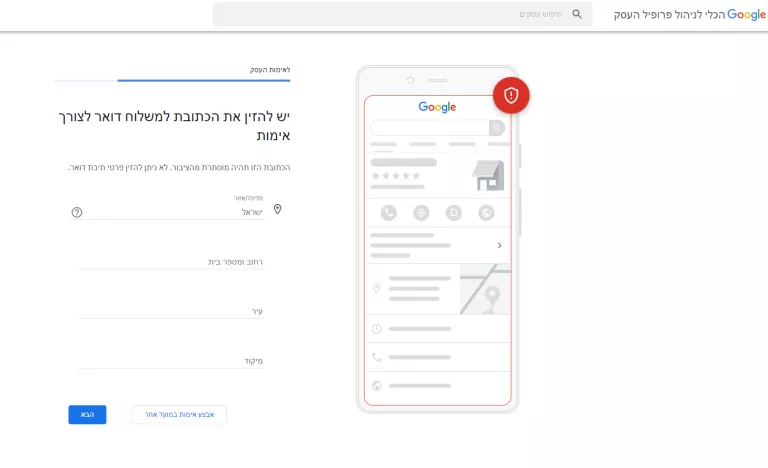The height and width of the screenshot is (468, 768).
Task: Click the verify later (אבצע אימות במועד אחר) button
Action: (x=179, y=415)
